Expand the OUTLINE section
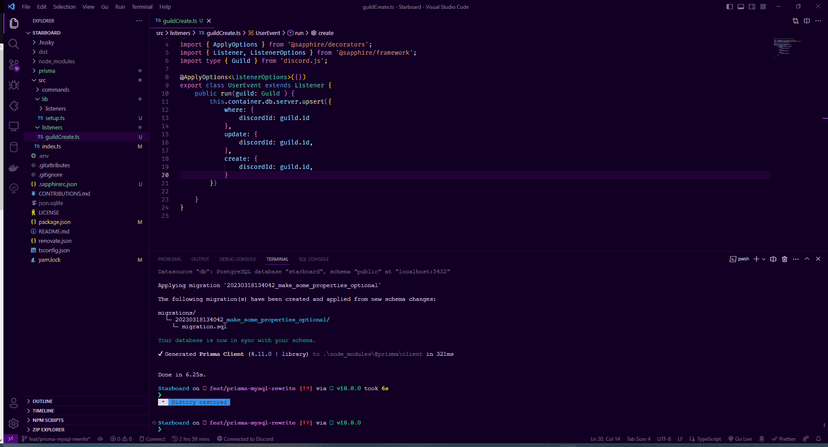828x447 pixels. (x=42, y=401)
